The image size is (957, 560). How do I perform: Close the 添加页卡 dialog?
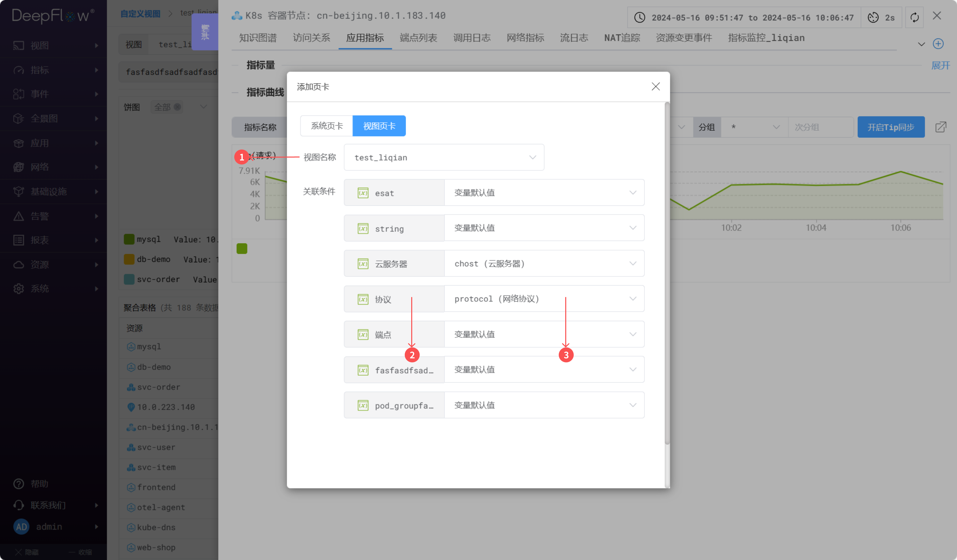[x=655, y=86]
